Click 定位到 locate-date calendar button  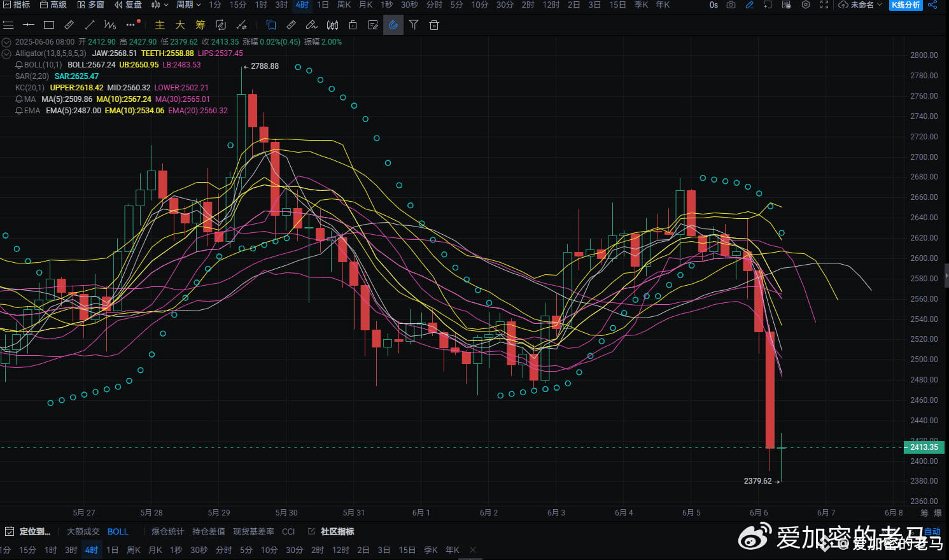[29, 531]
